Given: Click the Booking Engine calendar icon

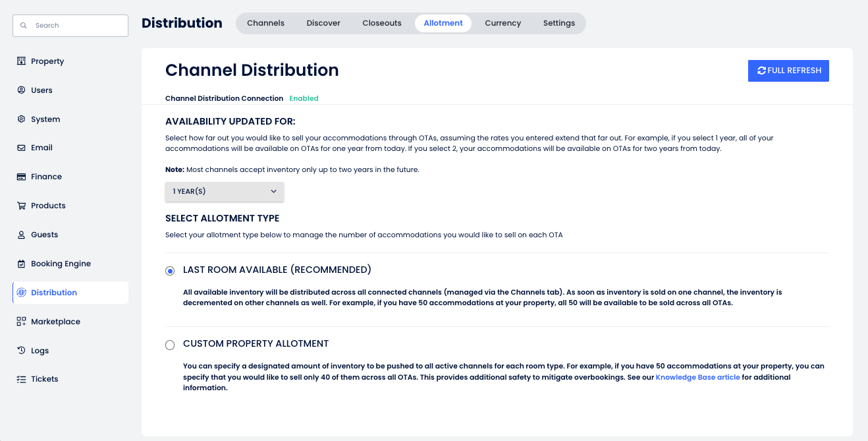Looking at the screenshot, I should (x=21, y=264).
